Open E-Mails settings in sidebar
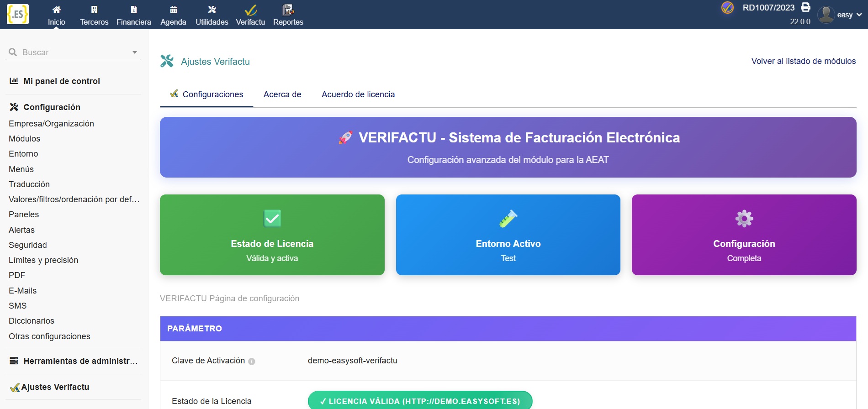Screen dimensions: 868x409 [x=23, y=291]
